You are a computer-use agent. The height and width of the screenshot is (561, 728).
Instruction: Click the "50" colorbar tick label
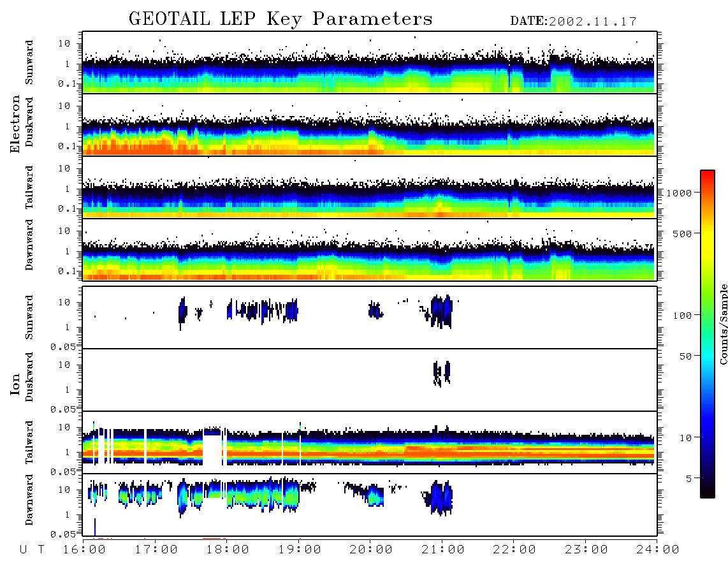coord(686,356)
